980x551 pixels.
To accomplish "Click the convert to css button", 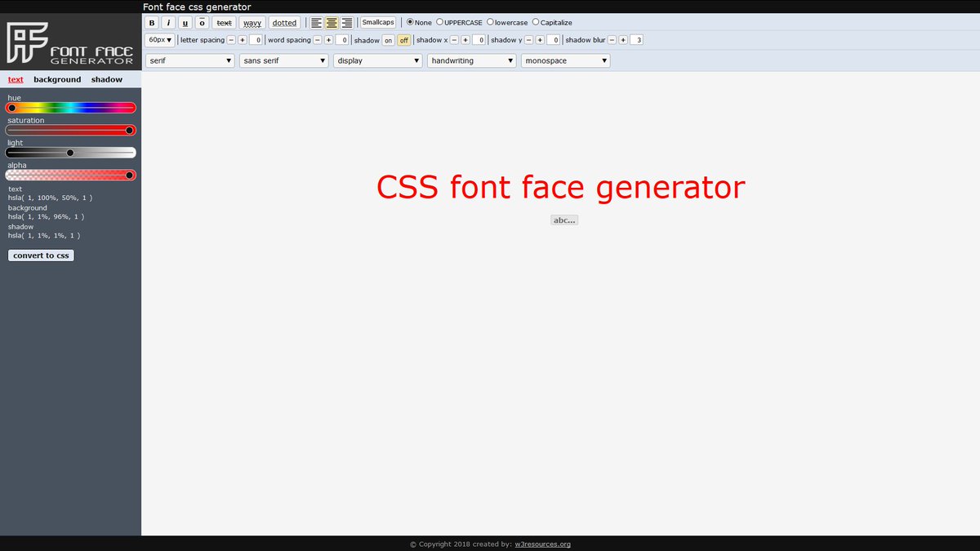I will 41,255.
